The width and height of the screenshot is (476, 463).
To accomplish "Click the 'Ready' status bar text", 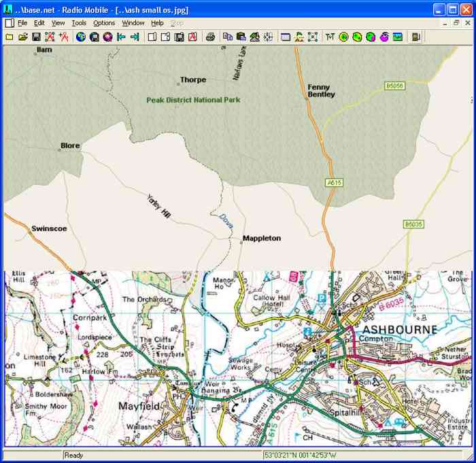I will click(x=73, y=455).
